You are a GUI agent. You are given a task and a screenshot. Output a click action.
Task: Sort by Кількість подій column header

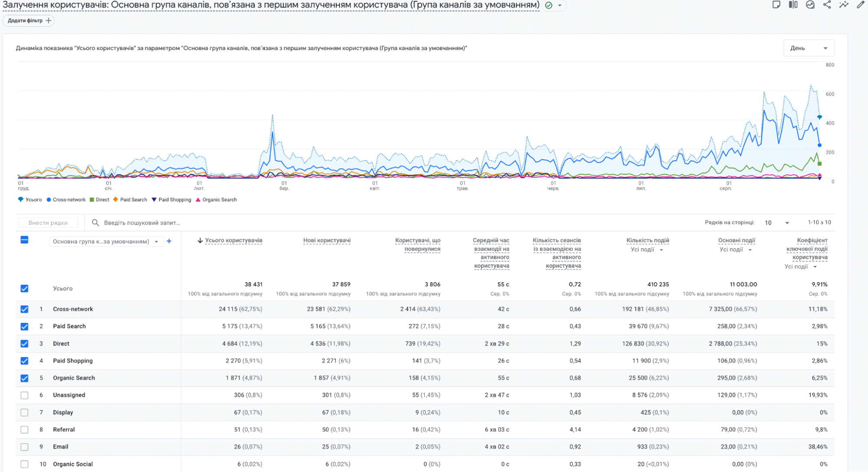tap(647, 240)
